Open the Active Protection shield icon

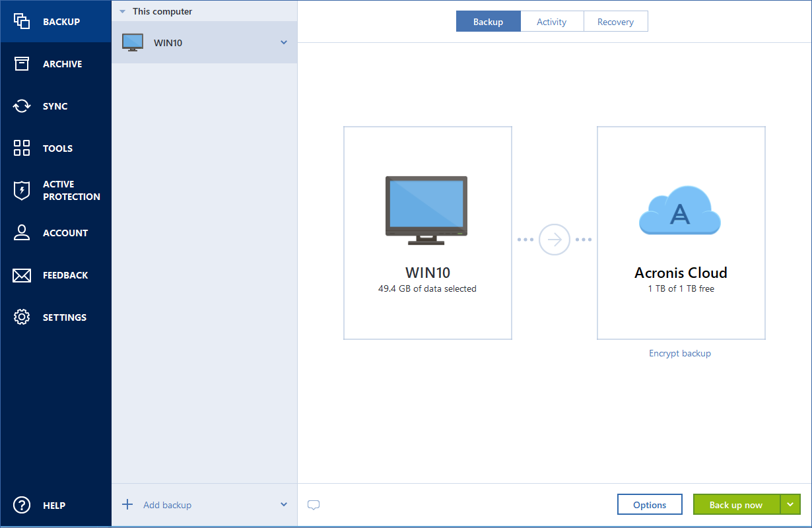[x=22, y=190]
